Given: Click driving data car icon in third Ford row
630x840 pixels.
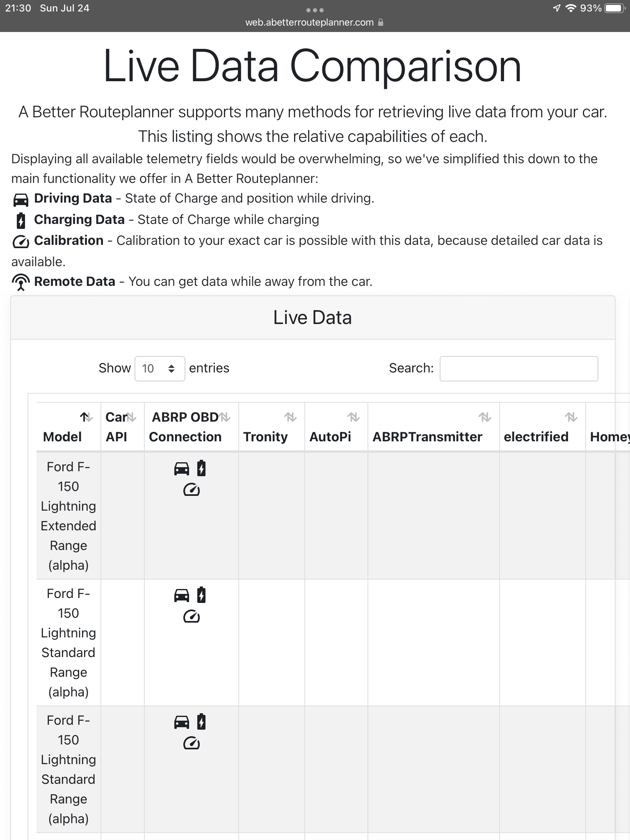Looking at the screenshot, I should point(182,722).
